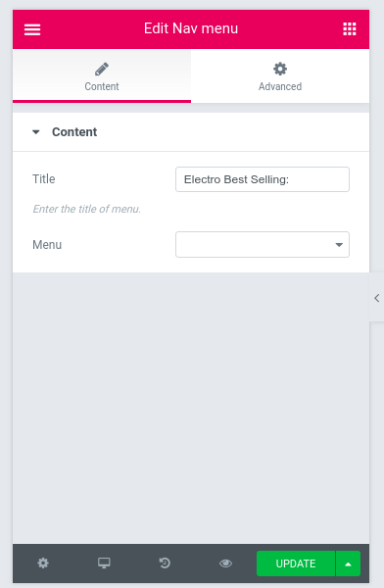
Task: Open responsive mode monitor icon
Action: pos(104,563)
